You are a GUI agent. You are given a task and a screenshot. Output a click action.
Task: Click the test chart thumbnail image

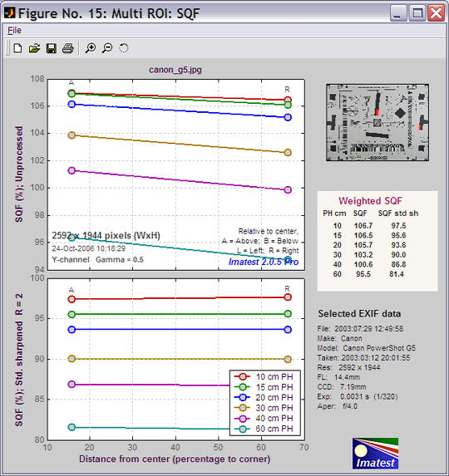[x=377, y=122]
